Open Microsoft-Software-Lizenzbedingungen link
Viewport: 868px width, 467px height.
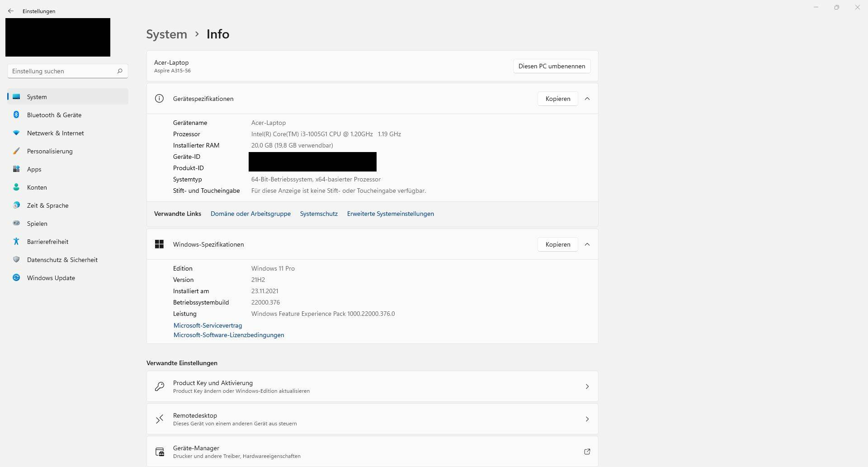pos(229,335)
